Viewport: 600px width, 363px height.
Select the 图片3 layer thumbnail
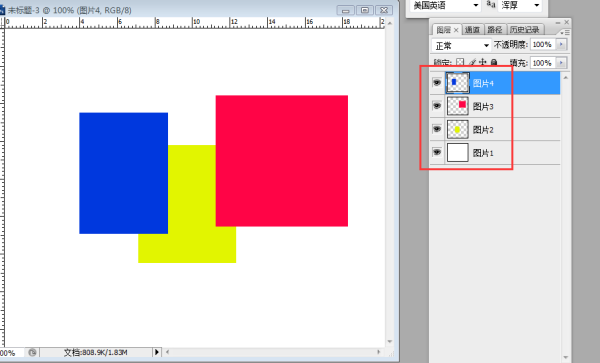pyautogui.click(x=457, y=106)
